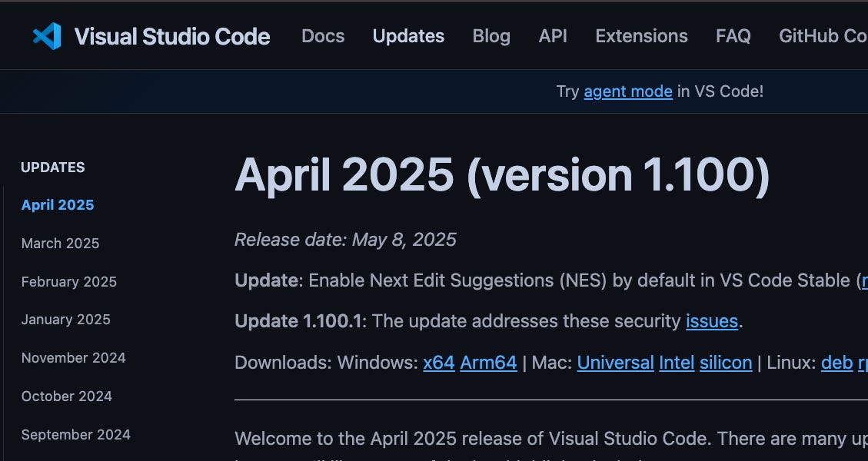The image size is (868, 461).
Task: Download the Mac Universal build
Action: coord(615,362)
